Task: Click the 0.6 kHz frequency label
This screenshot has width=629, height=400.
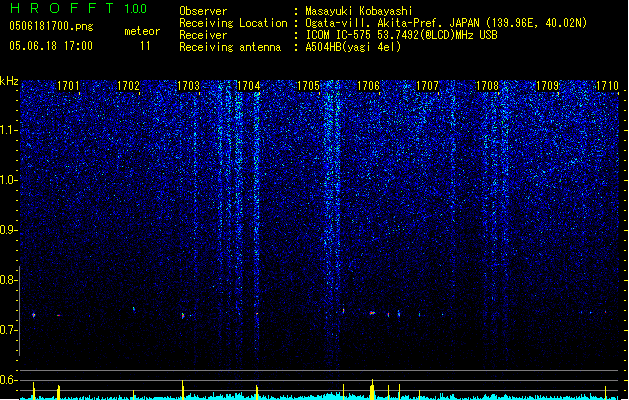Action: pyautogui.click(x=8, y=380)
